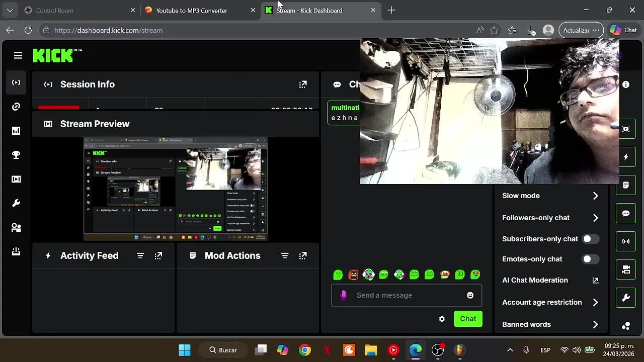644x362 pixels.
Task: Select the Stream - Kick Dashboard tab
Action: pyautogui.click(x=320, y=10)
